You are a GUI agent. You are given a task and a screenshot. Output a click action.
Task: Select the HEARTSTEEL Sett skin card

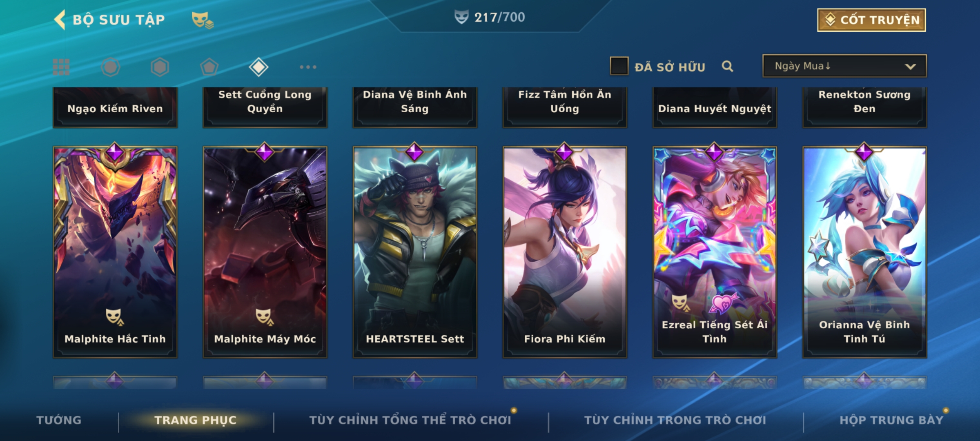pos(415,252)
